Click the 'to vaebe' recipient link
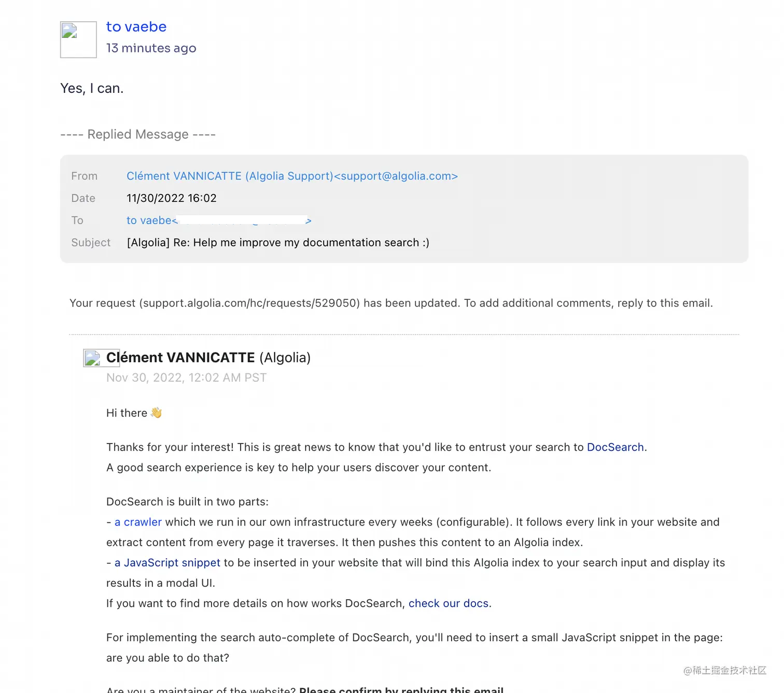The width and height of the screenshot is (784, 693). (219, 220)
